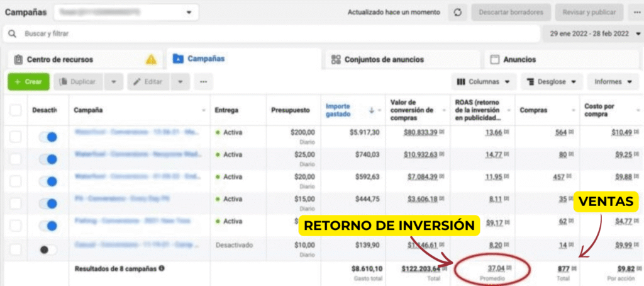Open the Columnas dropdown
Image resolution: width=644 pixels, height=286 pixels.
(x=484, y=82)
